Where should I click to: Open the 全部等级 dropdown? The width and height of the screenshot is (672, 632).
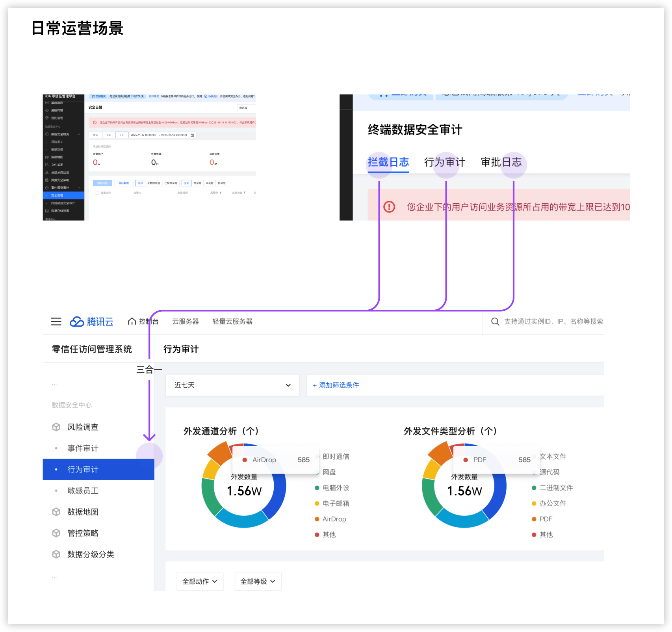click(x=258, y=582)
